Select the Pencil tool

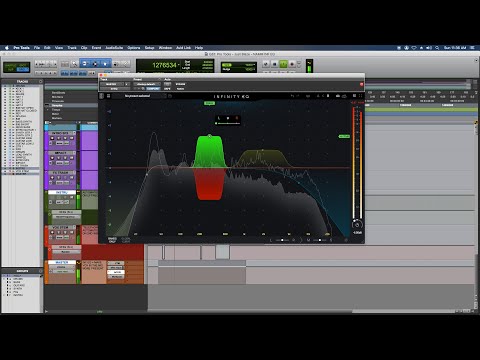coord(125,63)
